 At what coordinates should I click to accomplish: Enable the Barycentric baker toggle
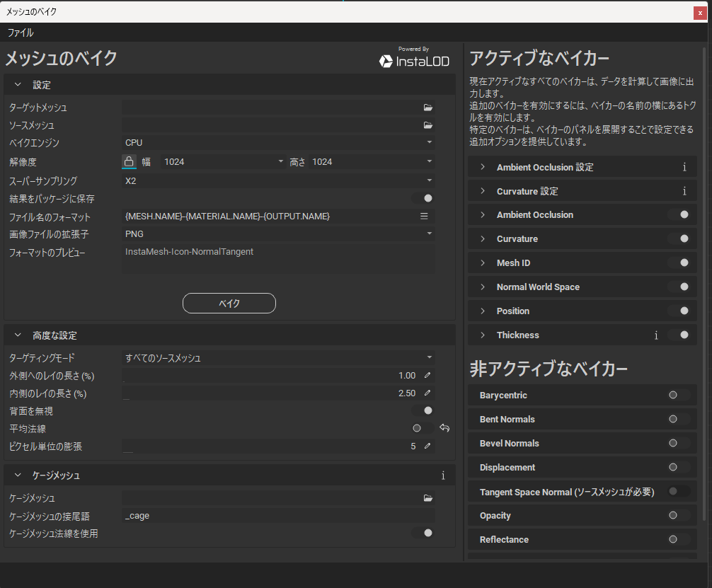677,395
